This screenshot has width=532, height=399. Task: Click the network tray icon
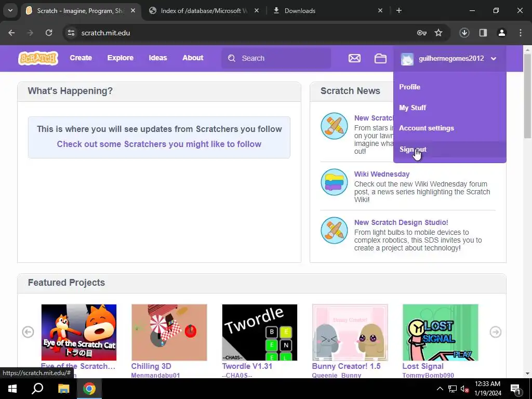click(x=453, y=389)
